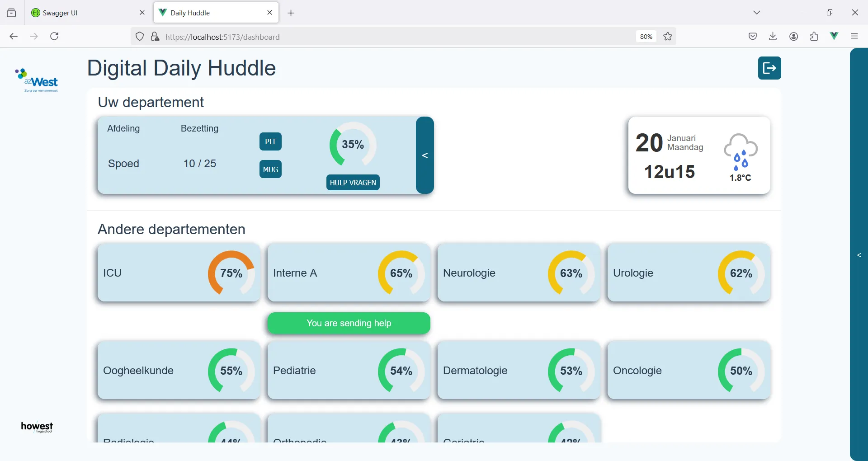This screenshot has width=868, height=461.
Task: List all open tabs dropdown
Action: point(757,13)
